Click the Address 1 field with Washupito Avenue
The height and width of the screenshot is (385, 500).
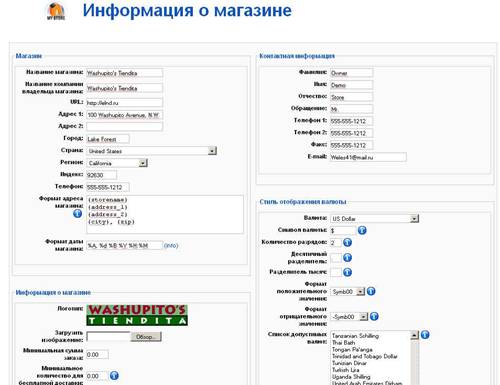point(124,115)
